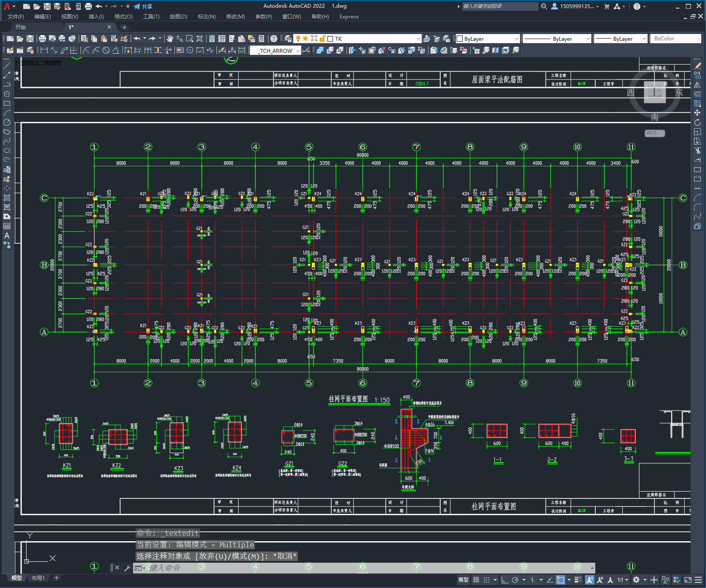
Task: Open the 标注(N) menu
Action: [x=206, y=17]
